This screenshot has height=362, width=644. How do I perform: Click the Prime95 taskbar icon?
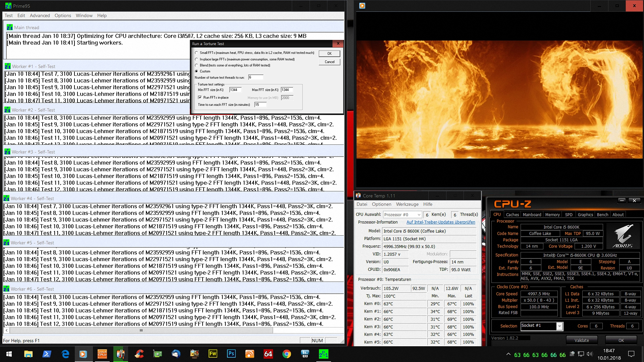[323, 354]
